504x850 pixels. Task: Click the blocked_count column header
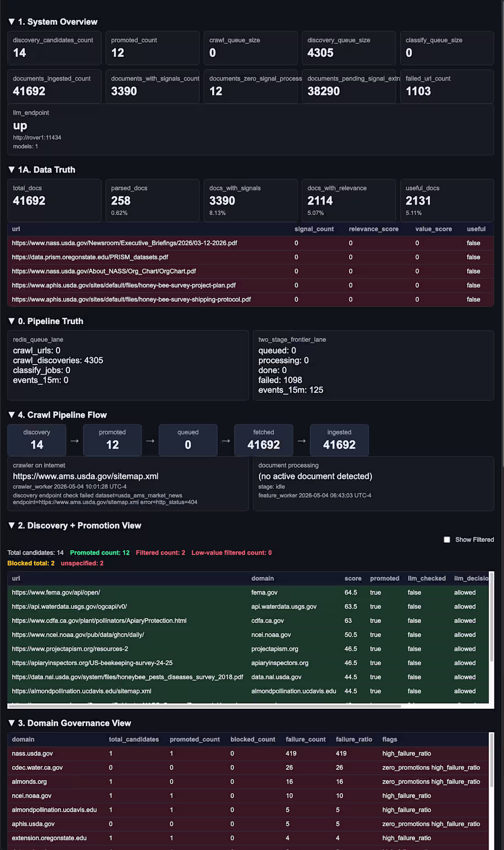tap(253, 740)
